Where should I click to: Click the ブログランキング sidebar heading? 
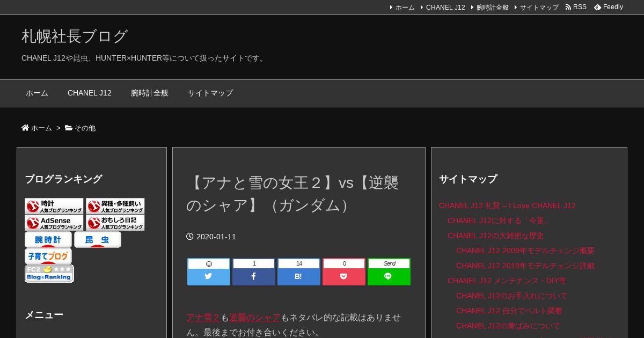click(x=63, y=179)
